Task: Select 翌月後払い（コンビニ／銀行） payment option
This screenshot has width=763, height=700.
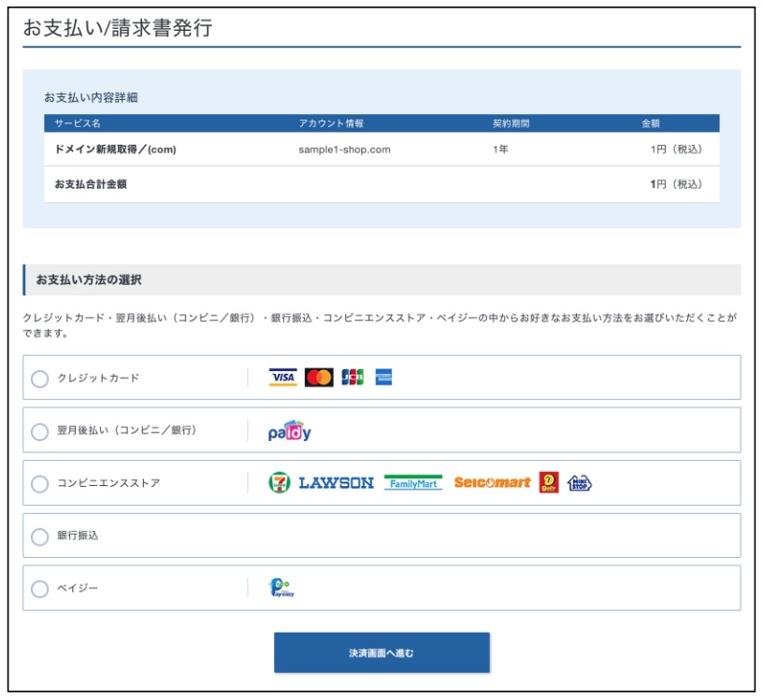Action: click(40, 432)
